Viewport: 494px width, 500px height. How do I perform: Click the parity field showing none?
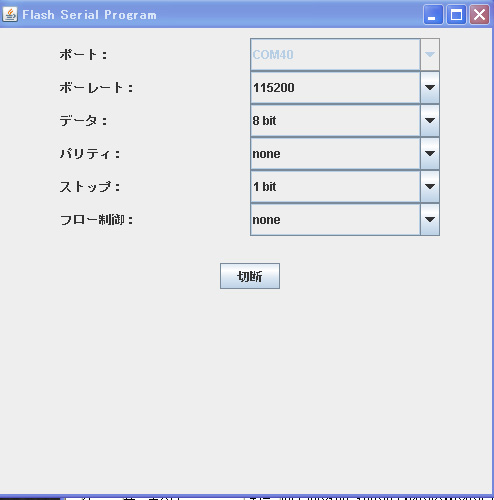pyautogui.click(x=335, y=154)
